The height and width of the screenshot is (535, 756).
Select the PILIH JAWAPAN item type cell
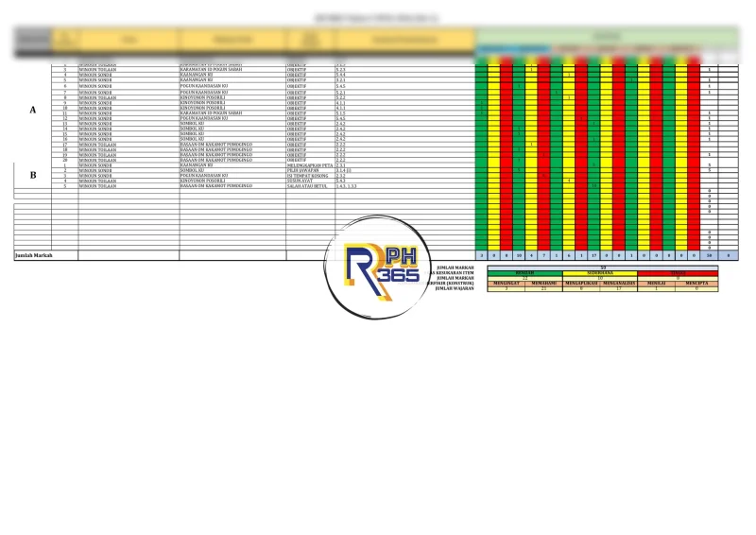309,170
